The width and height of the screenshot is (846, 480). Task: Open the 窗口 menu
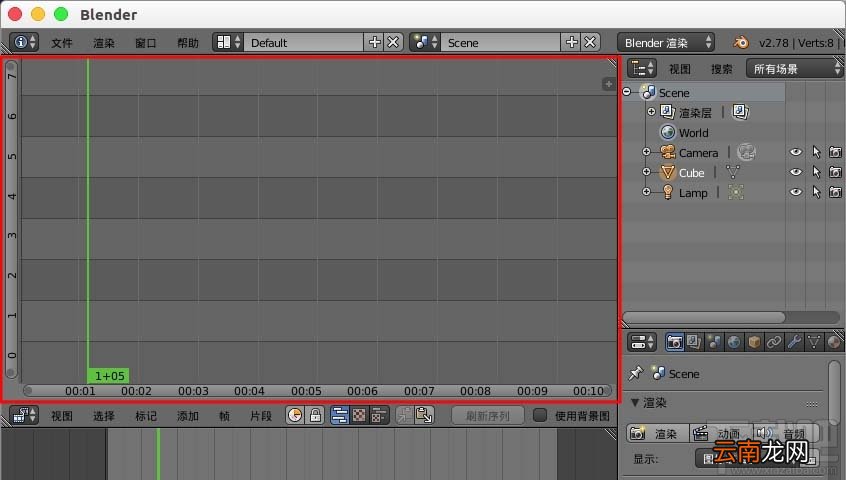point(146,43)
